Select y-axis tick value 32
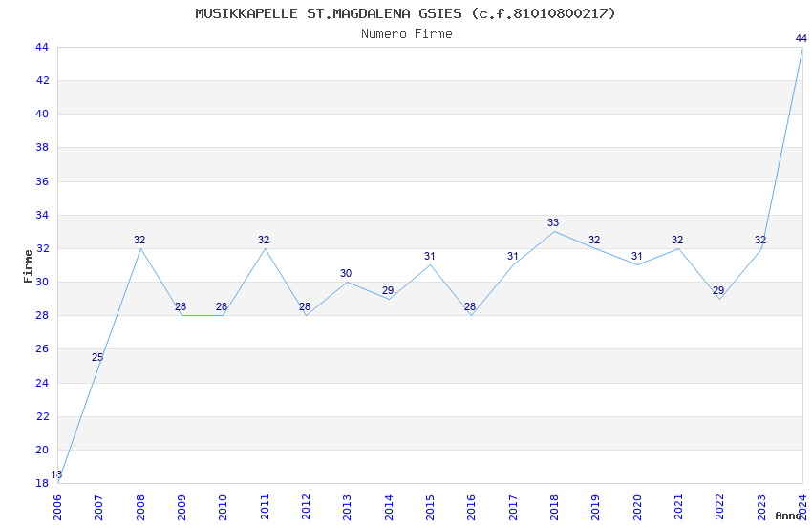The height and width of the screenshot is (525, 812). 42,248
